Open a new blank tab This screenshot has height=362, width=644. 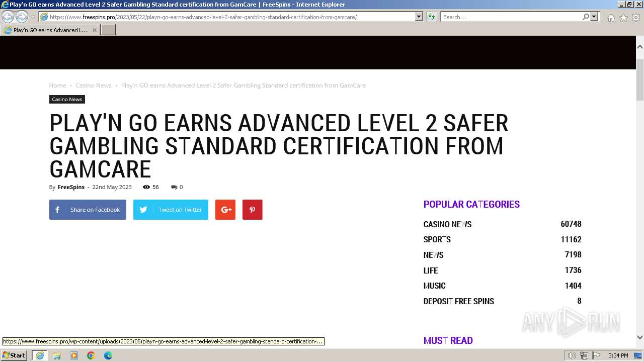(x=108, y=30)
